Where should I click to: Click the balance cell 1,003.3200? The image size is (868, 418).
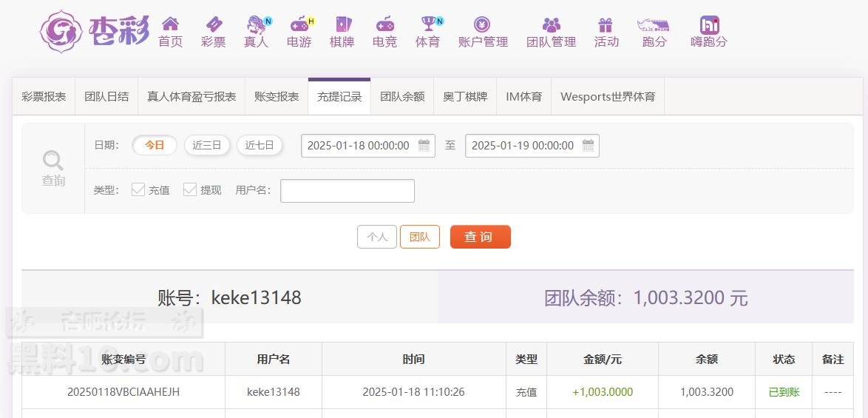(707, 392)
